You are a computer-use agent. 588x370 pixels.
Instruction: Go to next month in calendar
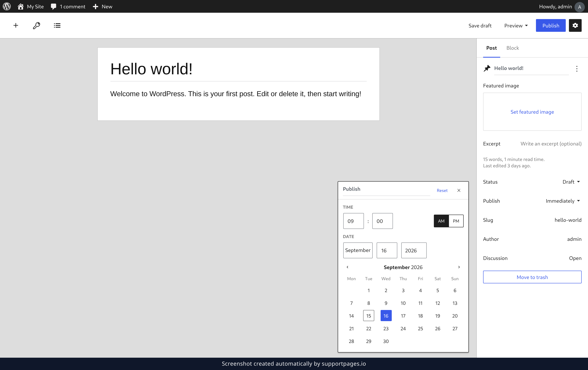pyautogui.click(x=459, y=267)
